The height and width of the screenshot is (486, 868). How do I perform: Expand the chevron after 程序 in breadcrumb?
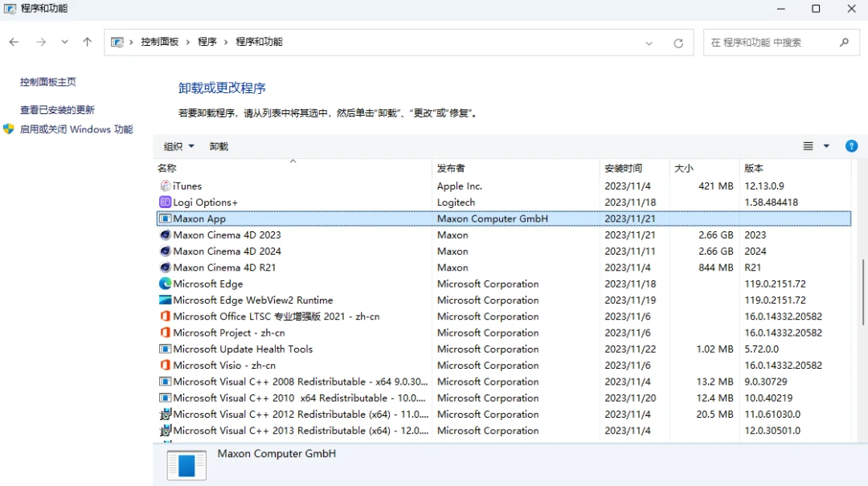tap(226, 42)
